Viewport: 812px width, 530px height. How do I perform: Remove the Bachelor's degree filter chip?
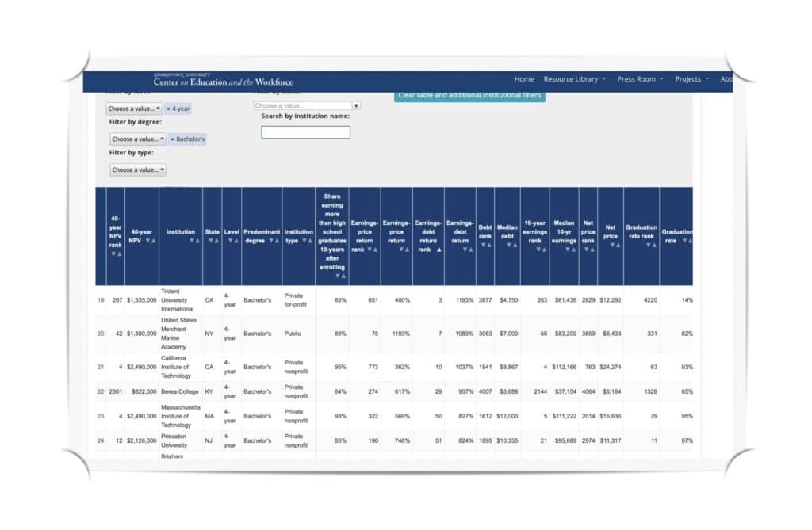(x=173, y=139)
